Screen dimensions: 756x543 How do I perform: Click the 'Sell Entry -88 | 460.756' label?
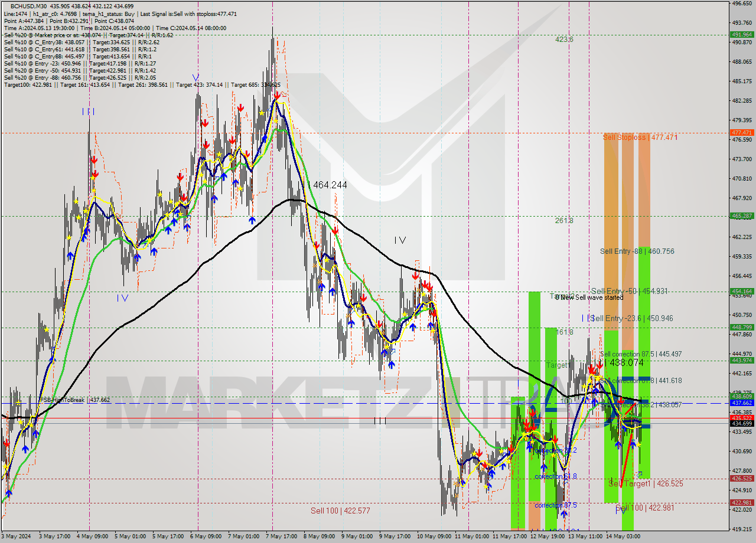pos(637,251)
